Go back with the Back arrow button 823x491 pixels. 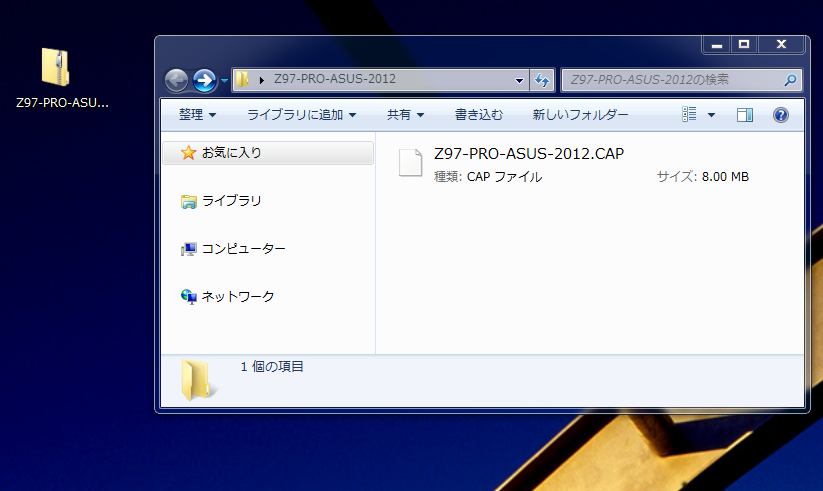click(176, 80)
